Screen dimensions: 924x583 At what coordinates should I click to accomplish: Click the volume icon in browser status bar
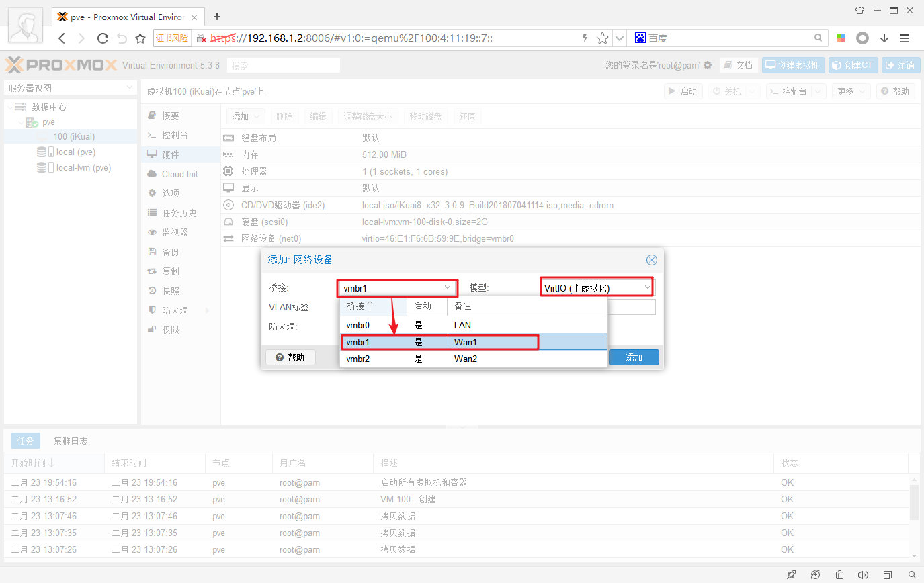[x=864, y=575]
